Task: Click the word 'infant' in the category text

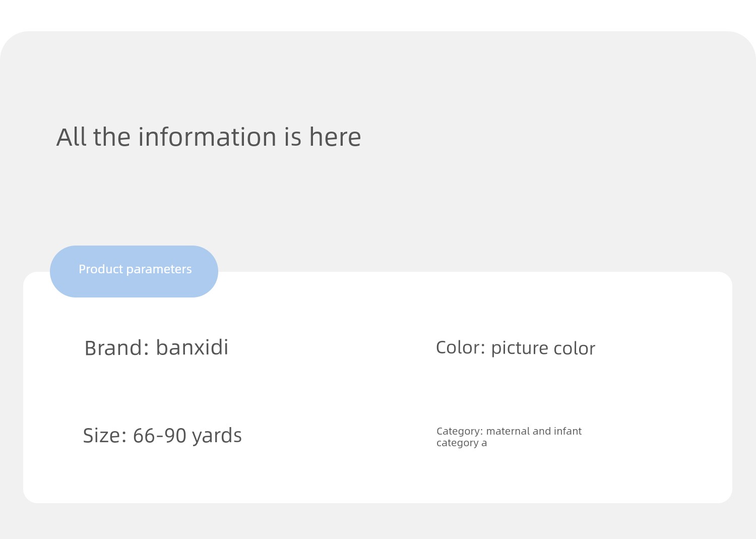Action: pyautogui.click(x=568, y=431)
